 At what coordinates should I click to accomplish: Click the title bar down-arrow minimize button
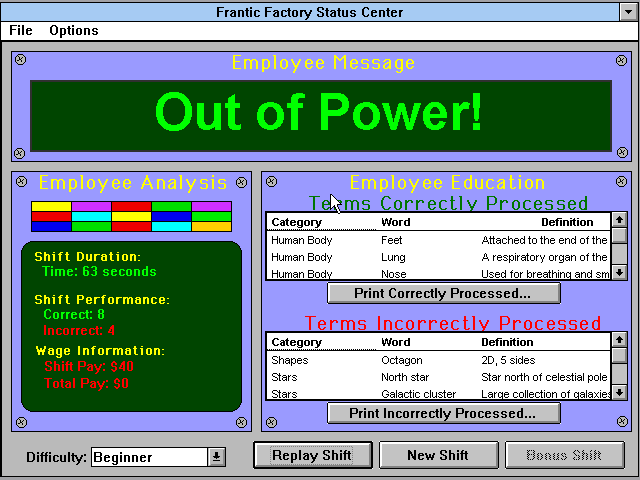(629, 12)
